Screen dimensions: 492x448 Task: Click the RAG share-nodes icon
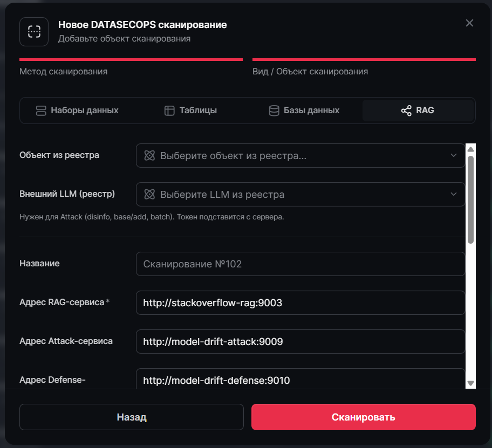pos(406,111)
